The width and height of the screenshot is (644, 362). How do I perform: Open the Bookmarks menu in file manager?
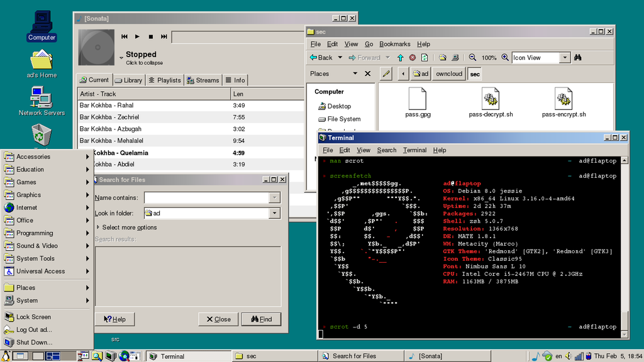coord(394,44)
